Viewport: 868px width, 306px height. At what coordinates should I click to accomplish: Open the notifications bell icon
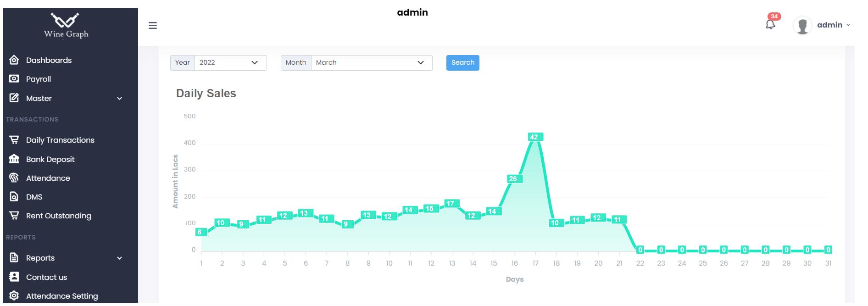(x=770, y=25)
